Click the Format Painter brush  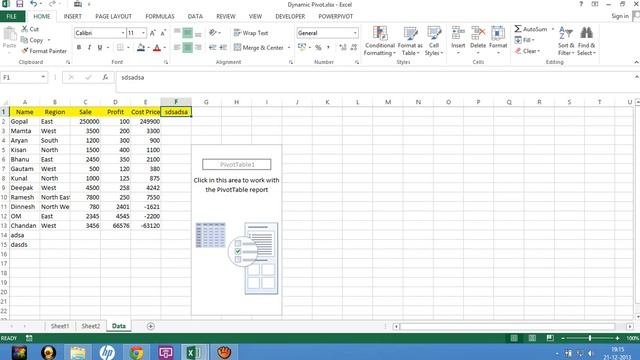pyautogui.click(x=24, y=51)
